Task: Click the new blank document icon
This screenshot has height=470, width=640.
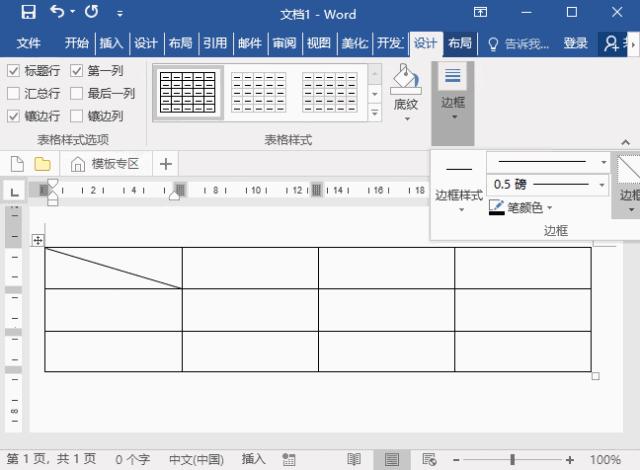Action: point(17,164)
